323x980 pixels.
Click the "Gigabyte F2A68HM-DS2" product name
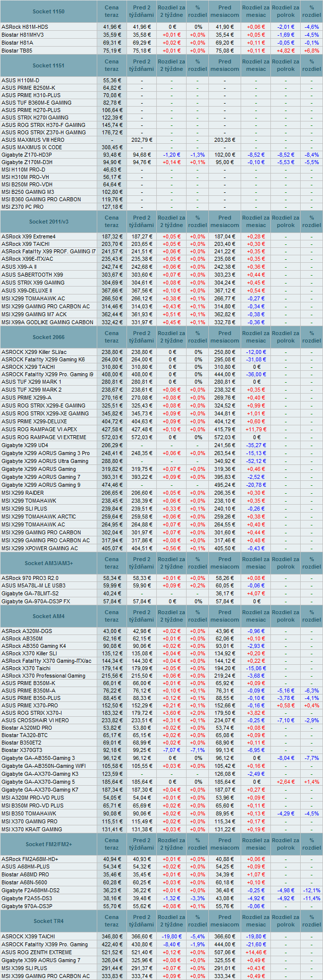click(x=30, y=890)
